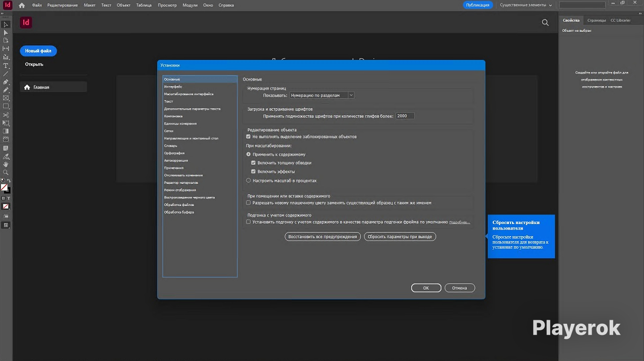644x361 pixels.
Task: Select the Rectangle Frame tool
Action: [x=6, y=98]
